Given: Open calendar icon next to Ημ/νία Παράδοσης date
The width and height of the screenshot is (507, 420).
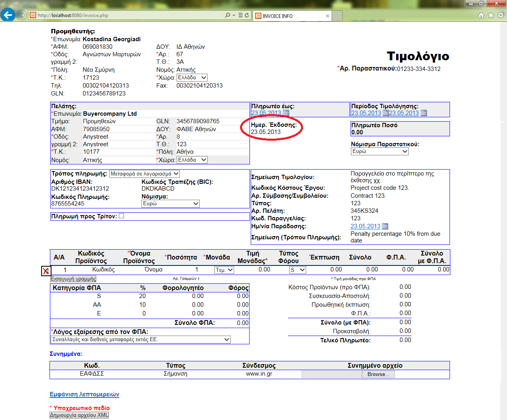Looking at the screenshot, I should (x=385, y=226).
